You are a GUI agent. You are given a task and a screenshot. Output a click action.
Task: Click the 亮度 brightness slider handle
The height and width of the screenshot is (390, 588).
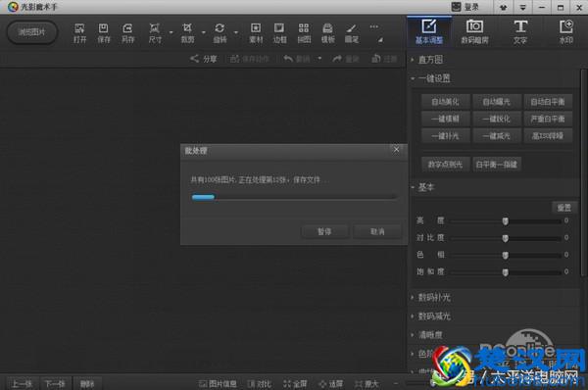(x=506, y=221)
